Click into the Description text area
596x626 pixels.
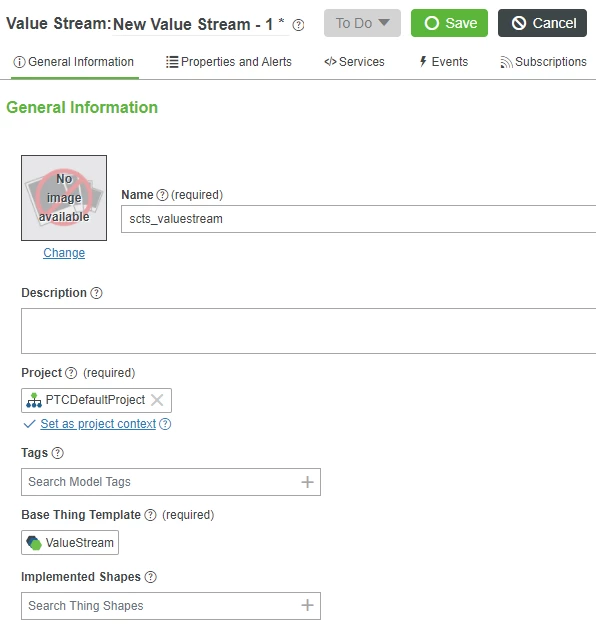(x=309, y=331)
